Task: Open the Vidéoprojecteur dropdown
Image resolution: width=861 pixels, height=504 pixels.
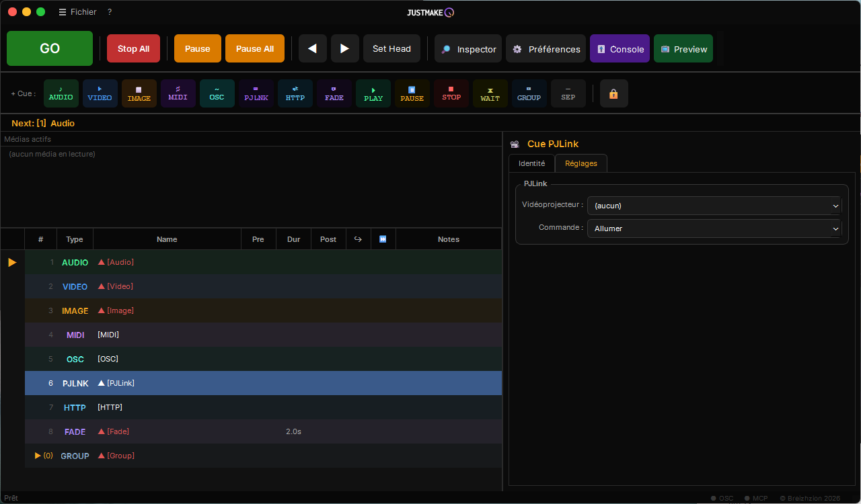Action: (714, 206)
